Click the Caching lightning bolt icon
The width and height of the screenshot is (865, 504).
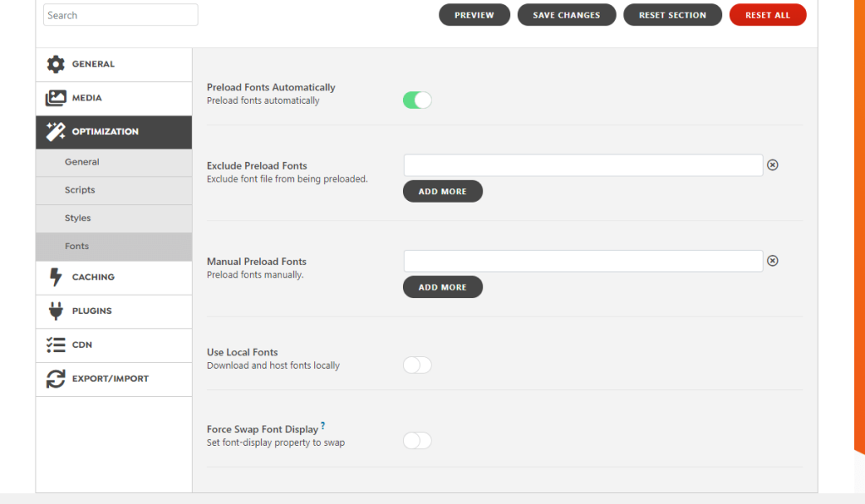point(56,277)
